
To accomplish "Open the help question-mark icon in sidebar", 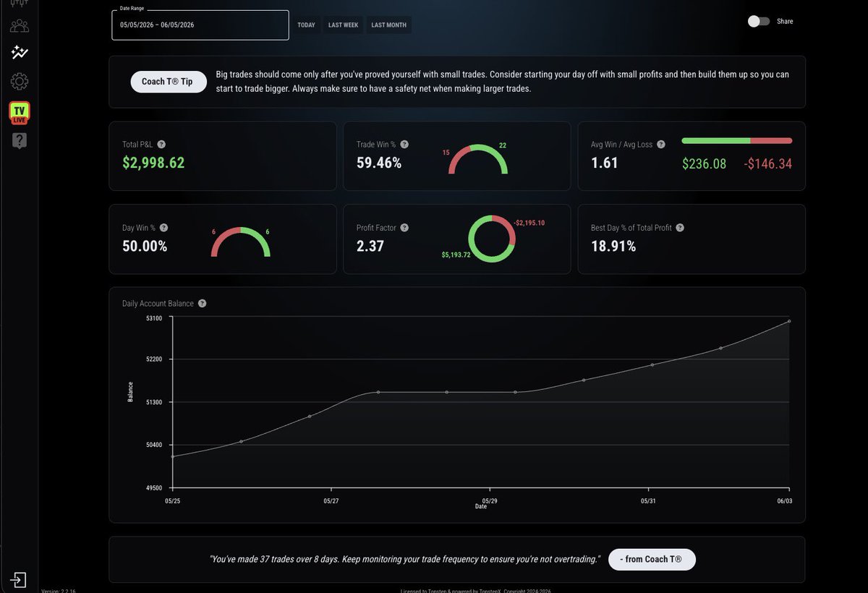I will click(20, 140).
